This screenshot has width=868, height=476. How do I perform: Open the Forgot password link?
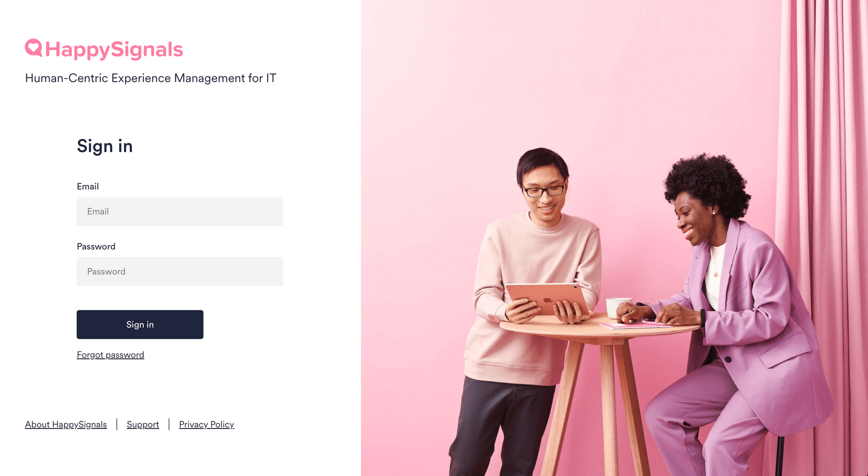(110, 355)
